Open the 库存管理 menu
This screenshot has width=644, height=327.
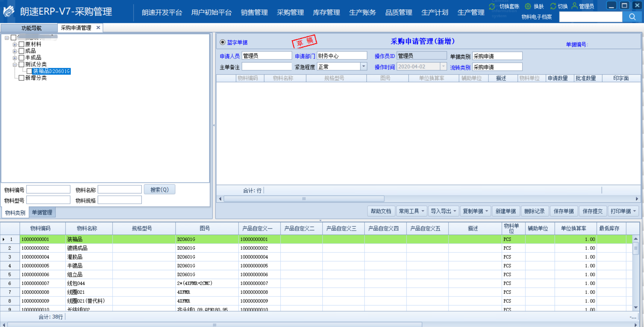click(x=326, y=12)
